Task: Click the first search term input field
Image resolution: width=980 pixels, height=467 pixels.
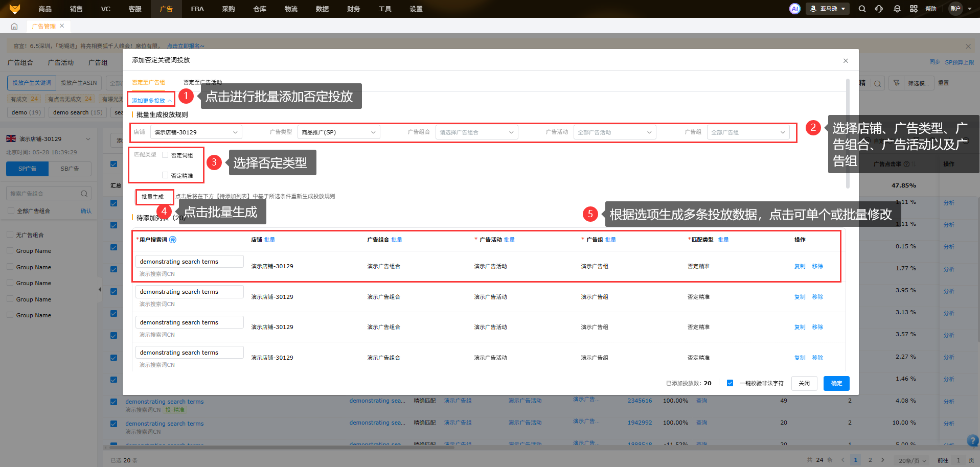Action: (x=189, y=262)
